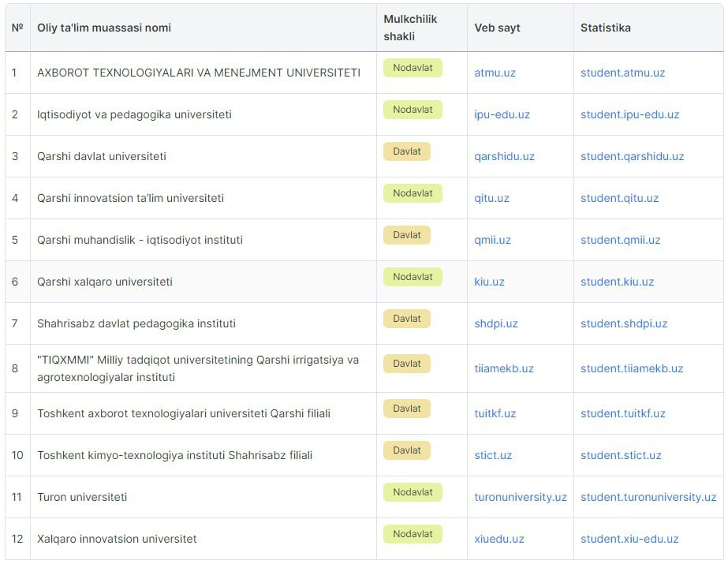Click the Davlat badge for Toshkent axborot texnologiyalari
The height and width of the screenshot is (564, 728).
407,409
